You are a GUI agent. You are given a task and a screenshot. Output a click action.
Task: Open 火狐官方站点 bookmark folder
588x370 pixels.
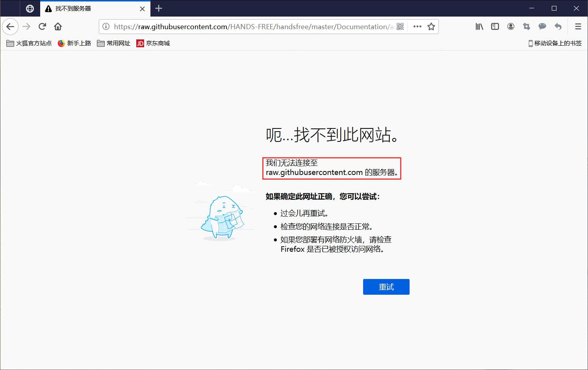point(29,43)
